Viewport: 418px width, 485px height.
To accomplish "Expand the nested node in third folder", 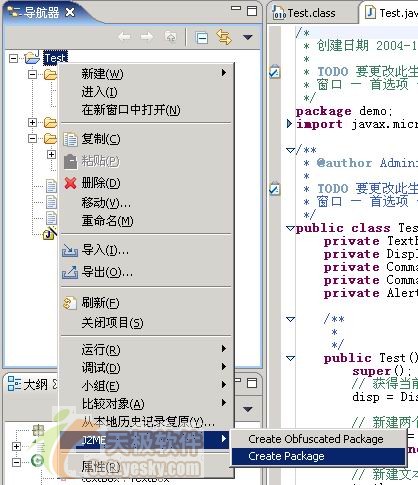I will (x=51, y=154).
